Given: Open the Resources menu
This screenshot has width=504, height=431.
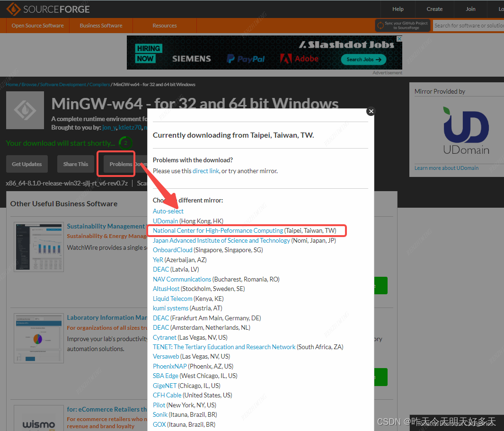Looking at the screenshot, I should tap(165, 26).
